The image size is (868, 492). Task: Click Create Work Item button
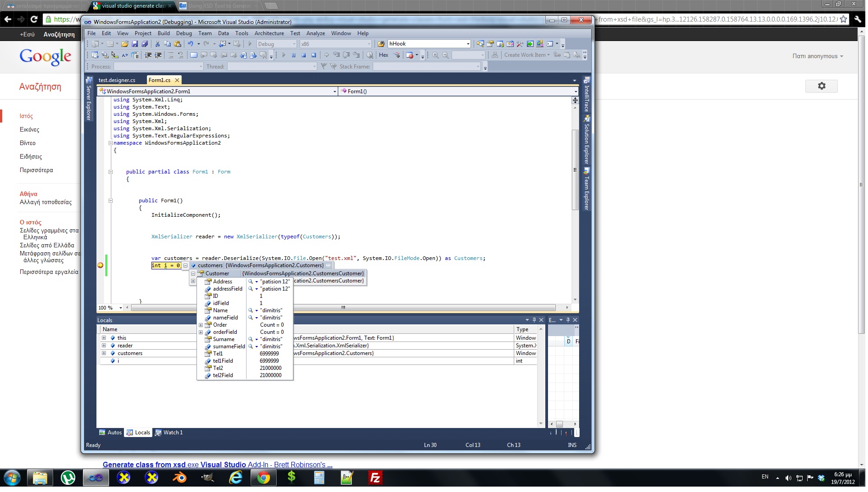526,55
